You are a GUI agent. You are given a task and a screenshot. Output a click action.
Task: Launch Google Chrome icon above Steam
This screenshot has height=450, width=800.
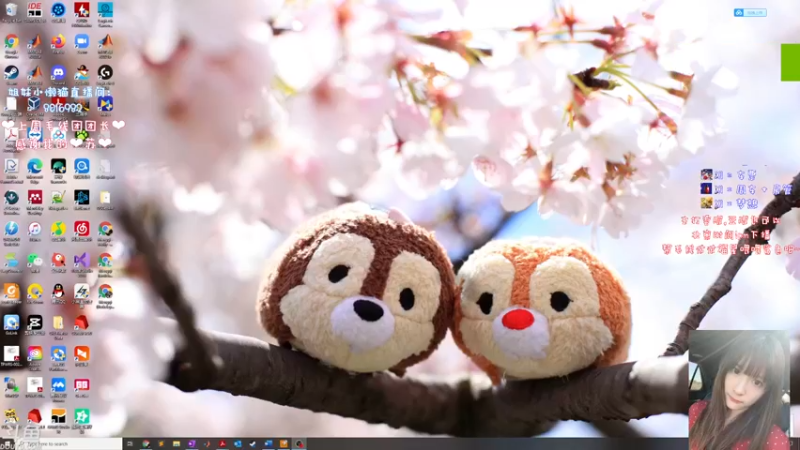[x=11, y=41]
